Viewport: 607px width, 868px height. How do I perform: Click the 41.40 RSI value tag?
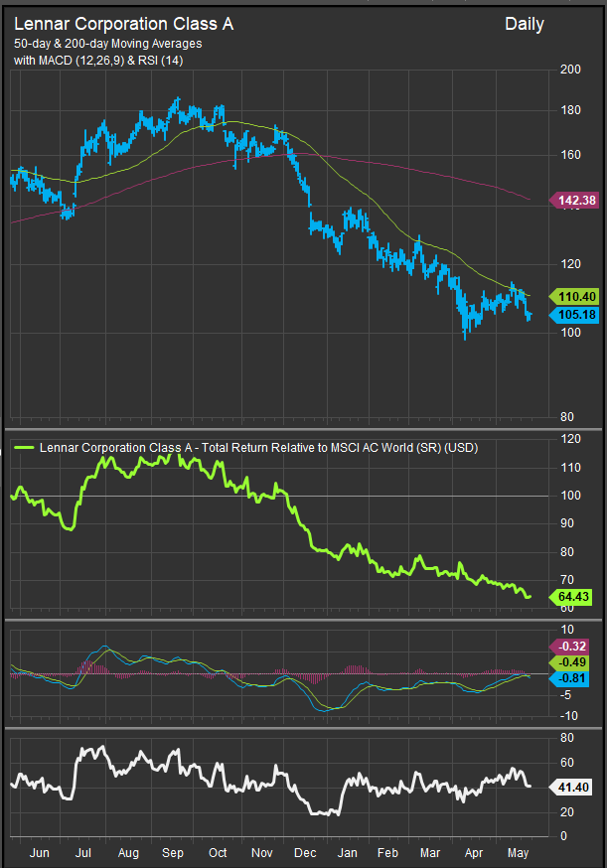tap(576, 786)
